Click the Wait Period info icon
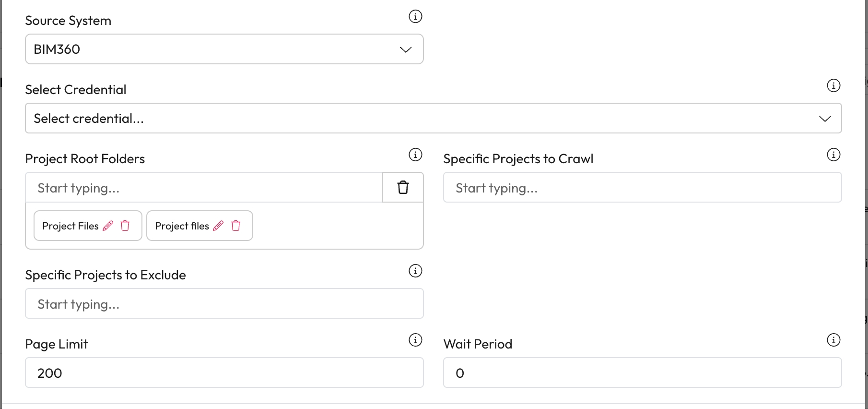 (x=833, y=340)
